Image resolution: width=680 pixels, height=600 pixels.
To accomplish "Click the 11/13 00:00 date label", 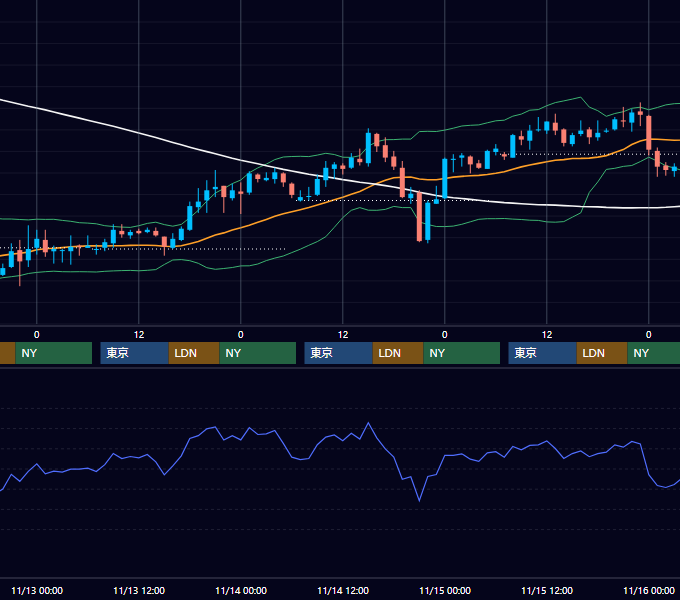I will pyautogui.click(x=37, y=590).
